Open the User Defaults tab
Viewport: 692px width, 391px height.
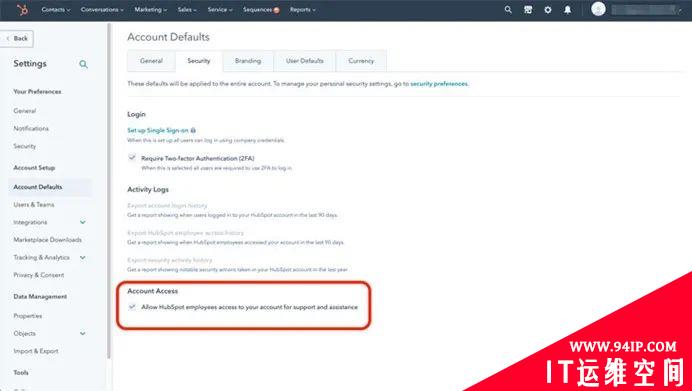(x=305, y=61)
